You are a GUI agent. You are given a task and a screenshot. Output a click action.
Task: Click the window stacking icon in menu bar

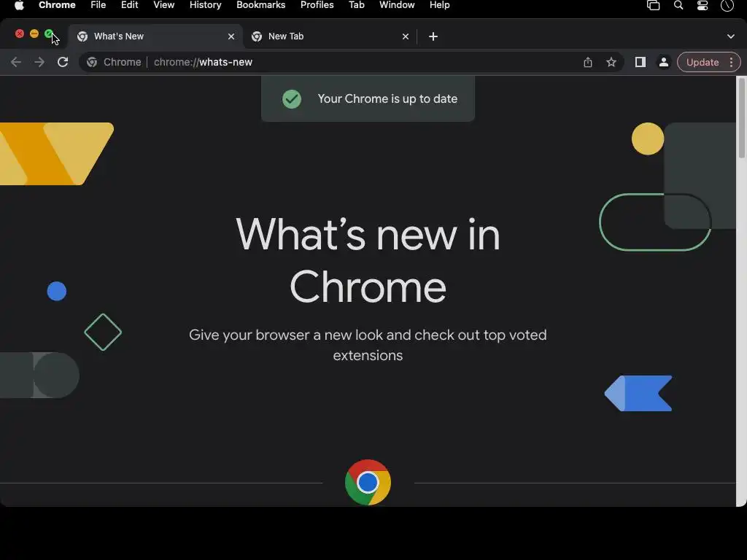pyautogui.click(x=653, y=5)
